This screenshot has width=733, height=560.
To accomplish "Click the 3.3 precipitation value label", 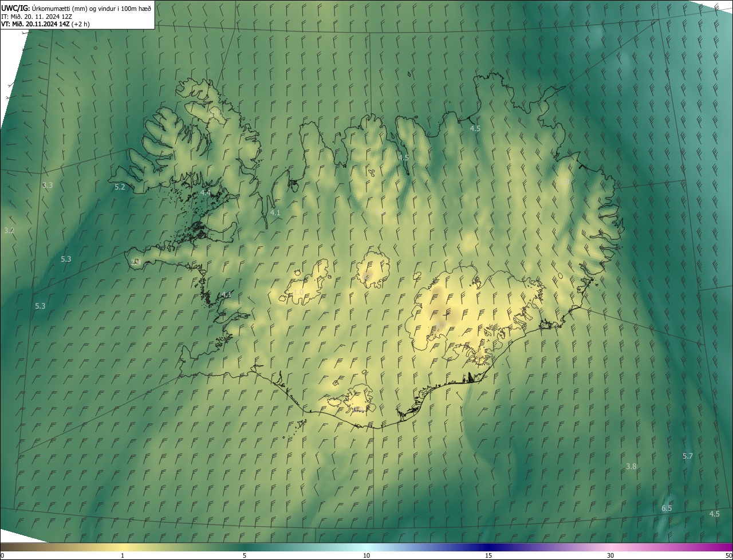I will [48, 186].
